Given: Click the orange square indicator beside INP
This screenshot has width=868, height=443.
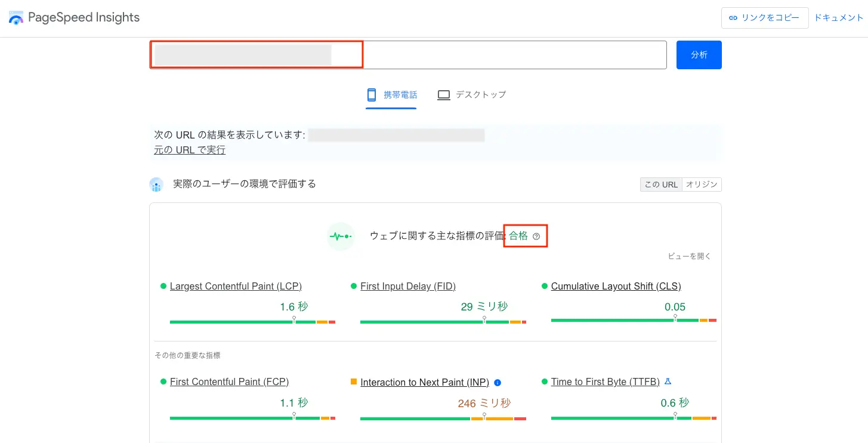Looking at the screenshot, I should click(354, 382).
